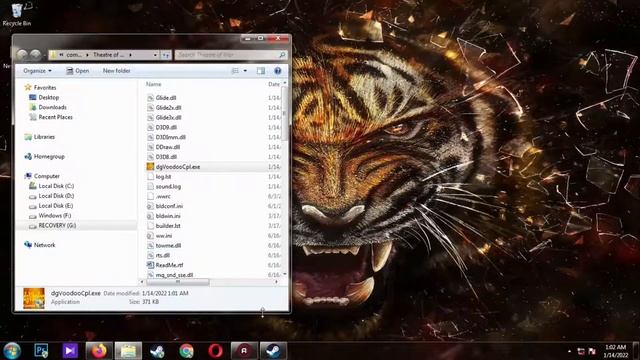The image size is (640, 360).
Task: Select the builder.txt file
Action: (x=168, y=226)
